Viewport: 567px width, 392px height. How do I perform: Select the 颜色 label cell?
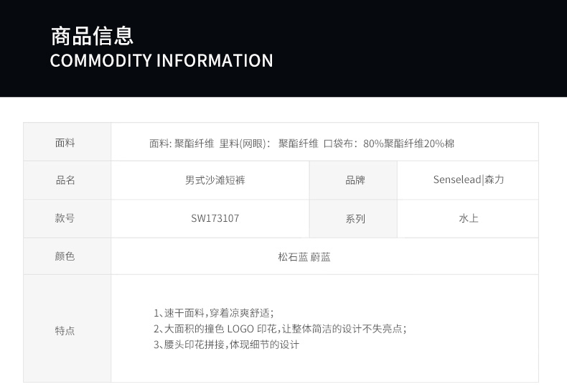pyautogui.click(x=65, y=256)
